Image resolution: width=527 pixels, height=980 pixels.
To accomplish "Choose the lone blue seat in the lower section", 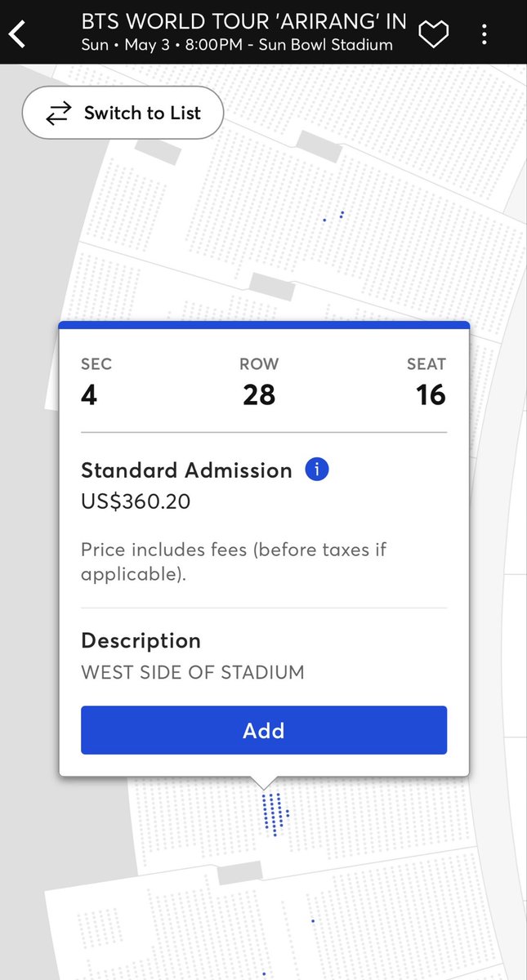I will tap(313, 921).
